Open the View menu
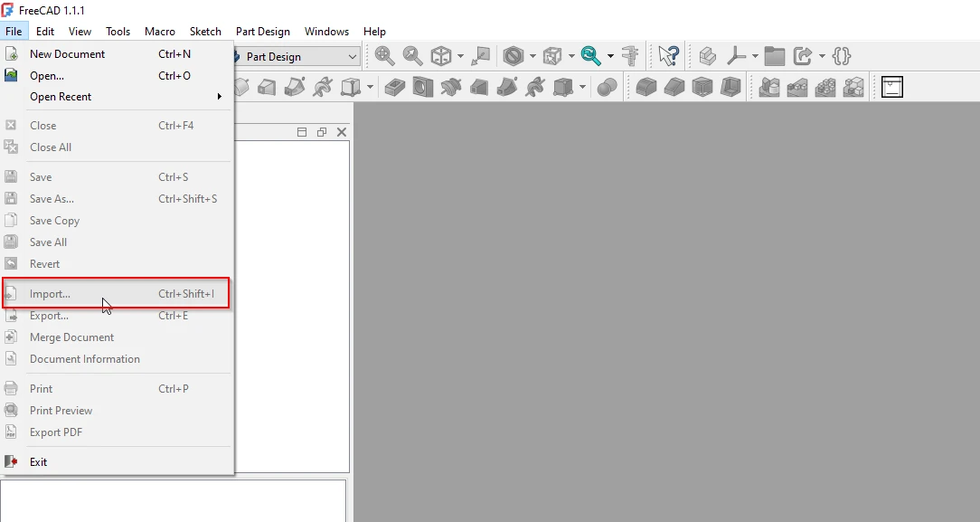 80,32
